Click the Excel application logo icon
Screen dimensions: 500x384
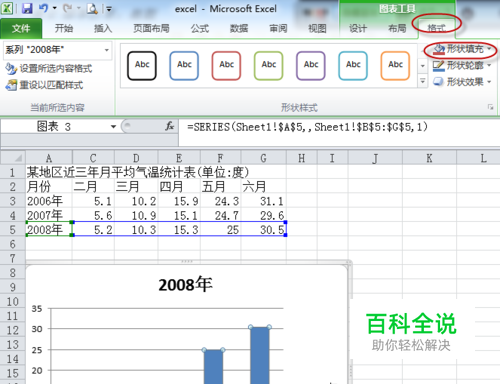[x=7, y=8]
